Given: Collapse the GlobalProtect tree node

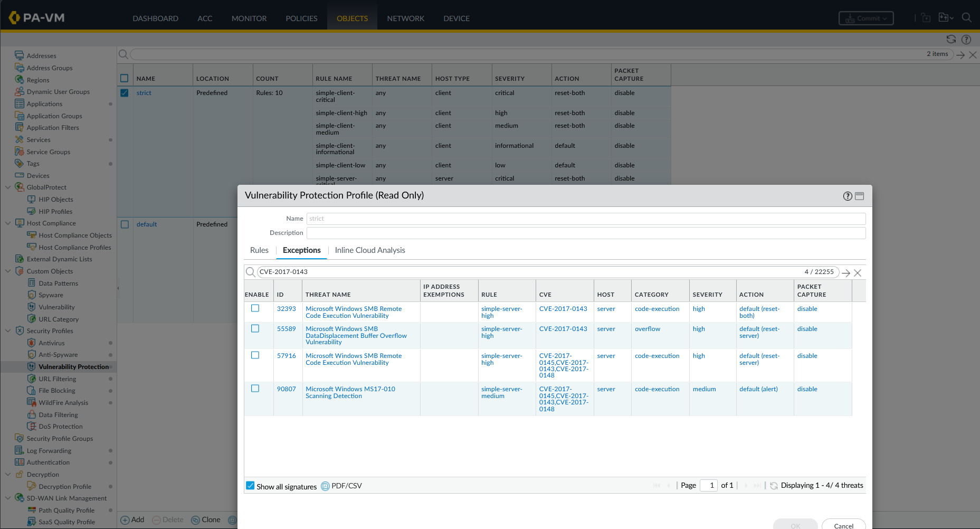Looking at the screenshot, I should (x=8, y=187).
